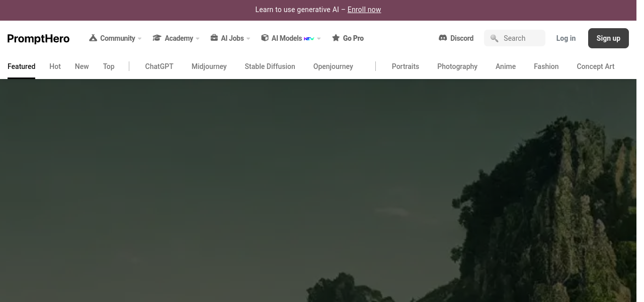Select the Midjourney category tab
Viewport: 644px width, 302px height.
pos(209,66)
